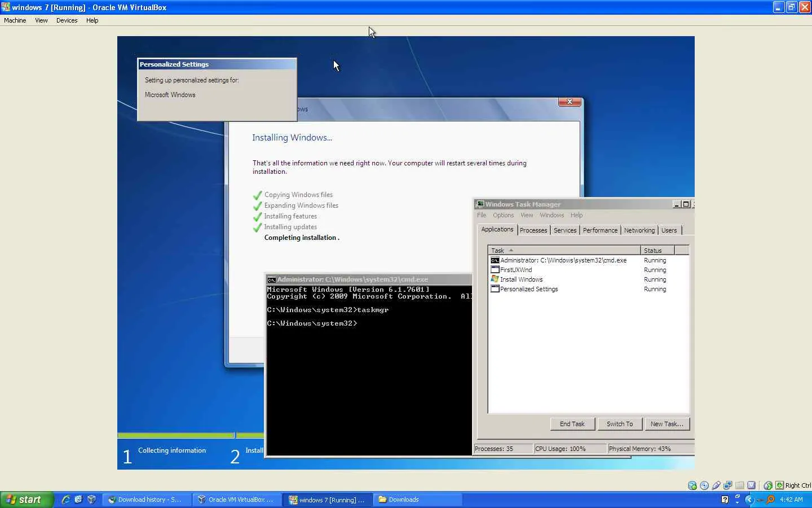Image resolution: width=812 pixels, height=508 pixels.
Task: Click the CPU Usage: 100% status entry
Action: [570, 449]
